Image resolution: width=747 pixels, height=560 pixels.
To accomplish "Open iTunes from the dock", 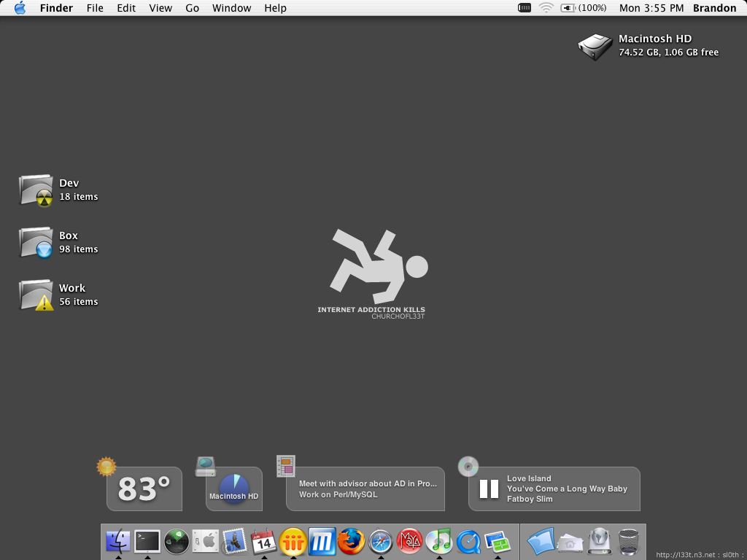I will pos(438,541).
